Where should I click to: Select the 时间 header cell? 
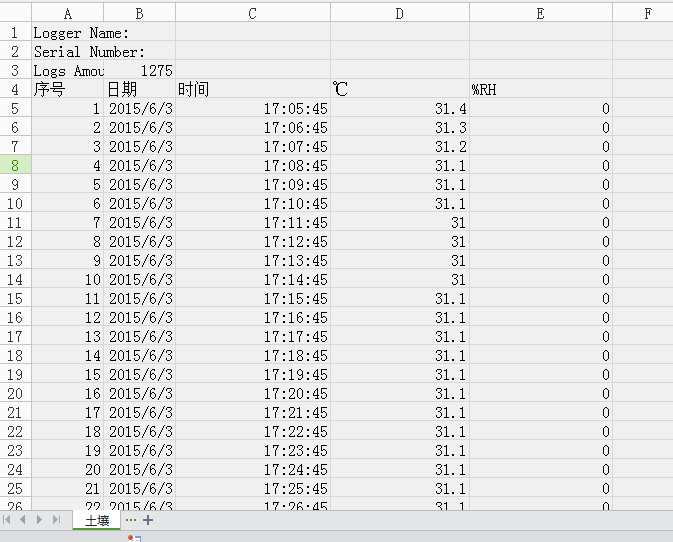[x=252, y=90]
